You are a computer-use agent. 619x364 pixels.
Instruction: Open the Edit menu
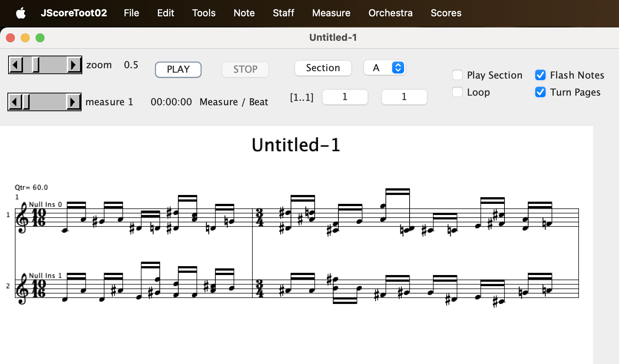[x=166, y=13]
